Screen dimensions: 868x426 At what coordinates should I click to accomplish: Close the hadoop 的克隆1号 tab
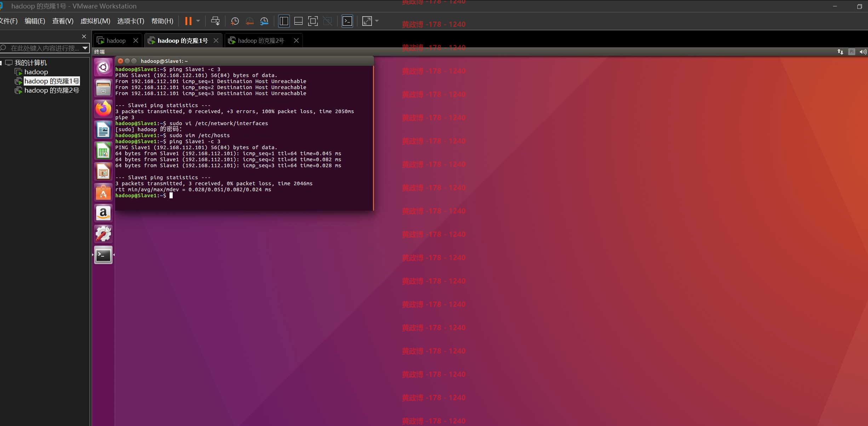[216, 41]
